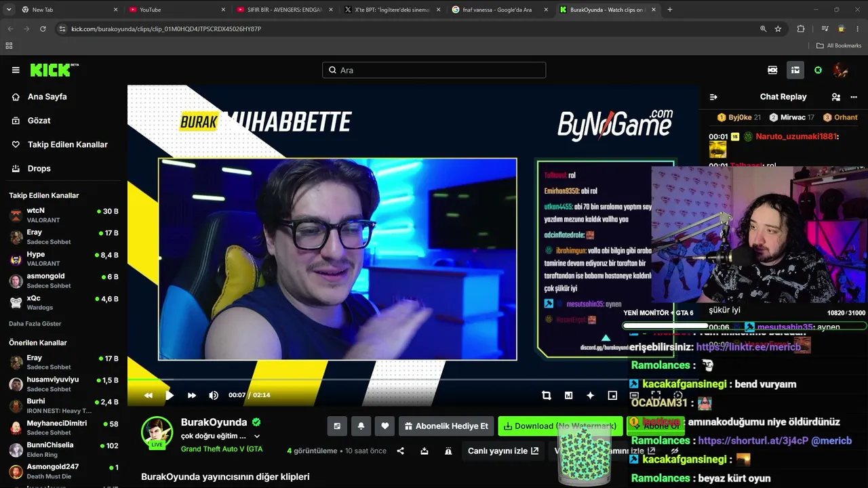Image resolution: width=868 pixels, height=488 pixels.
Task: Open husamviyuviyu recommended channel
Action: click(64, 384)
